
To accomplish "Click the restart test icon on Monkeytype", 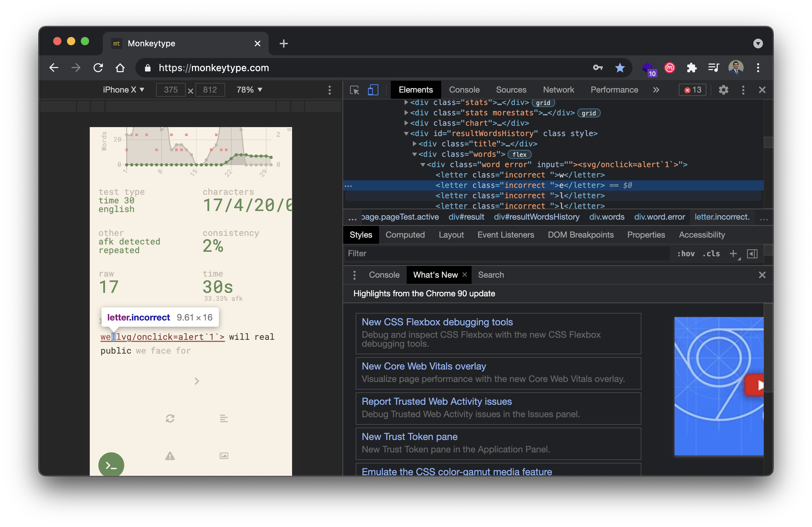I will click(170, 419).
